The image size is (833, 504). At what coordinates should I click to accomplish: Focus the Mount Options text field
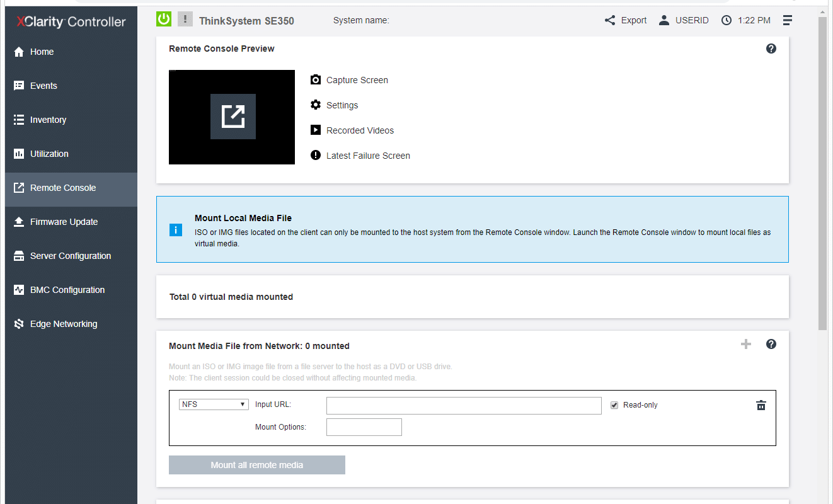click(x=364, y=427)
